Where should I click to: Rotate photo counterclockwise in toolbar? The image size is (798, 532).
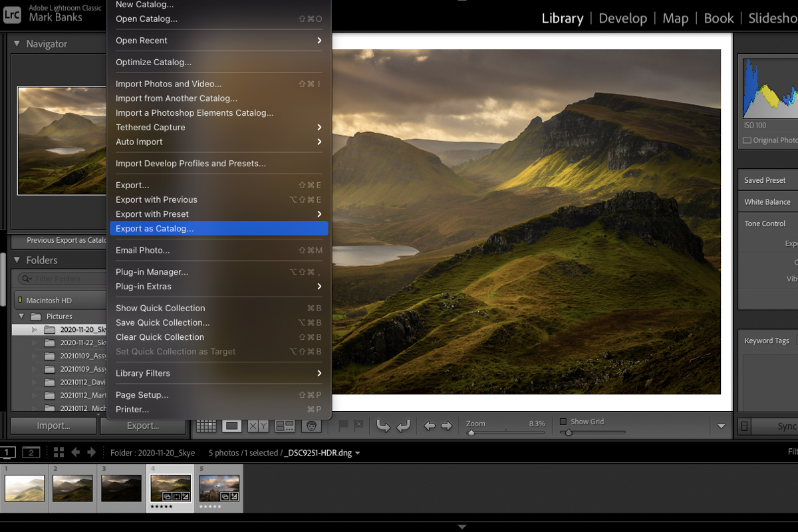coord(383,426)
